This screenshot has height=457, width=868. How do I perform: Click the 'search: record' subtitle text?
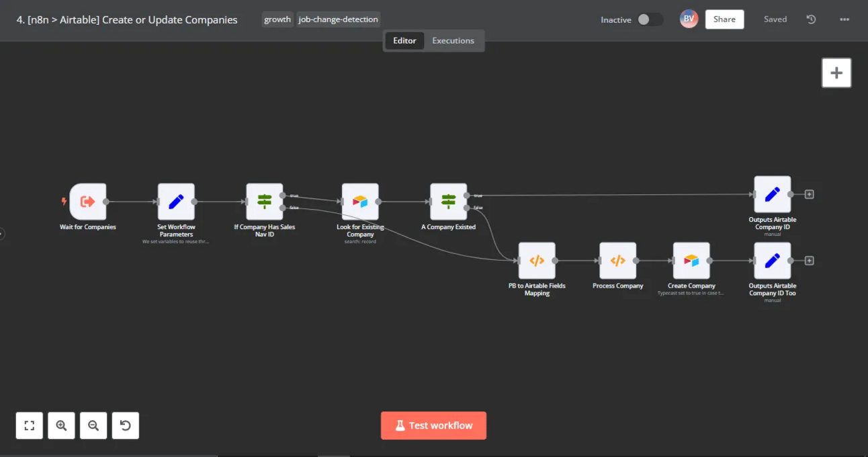(360, 241)
